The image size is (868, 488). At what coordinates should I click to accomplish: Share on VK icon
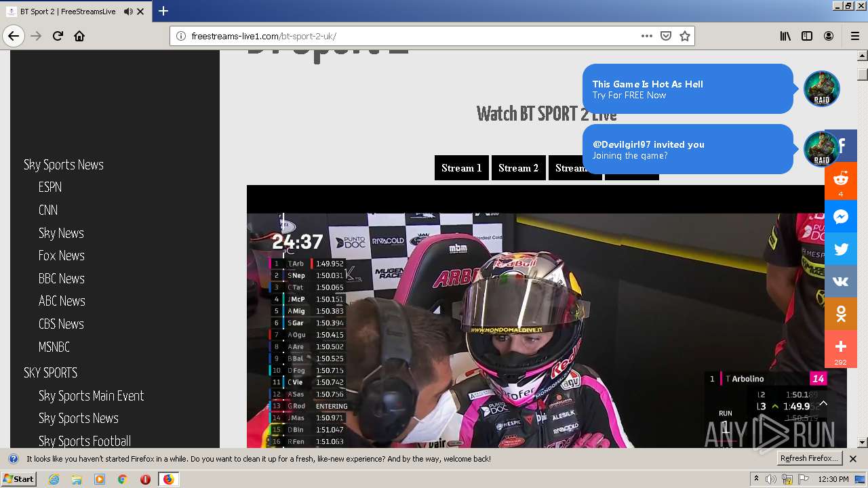point(841,282)
